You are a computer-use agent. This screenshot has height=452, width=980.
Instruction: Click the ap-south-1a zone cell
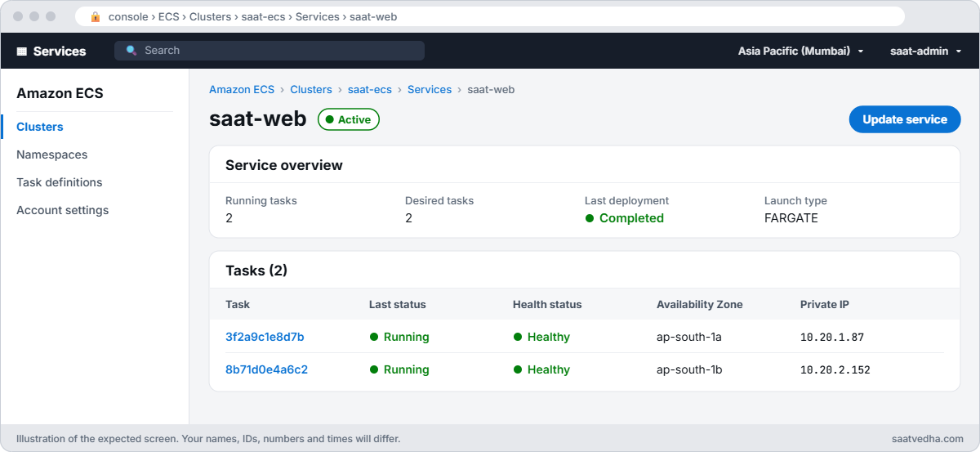pos(689,337)
